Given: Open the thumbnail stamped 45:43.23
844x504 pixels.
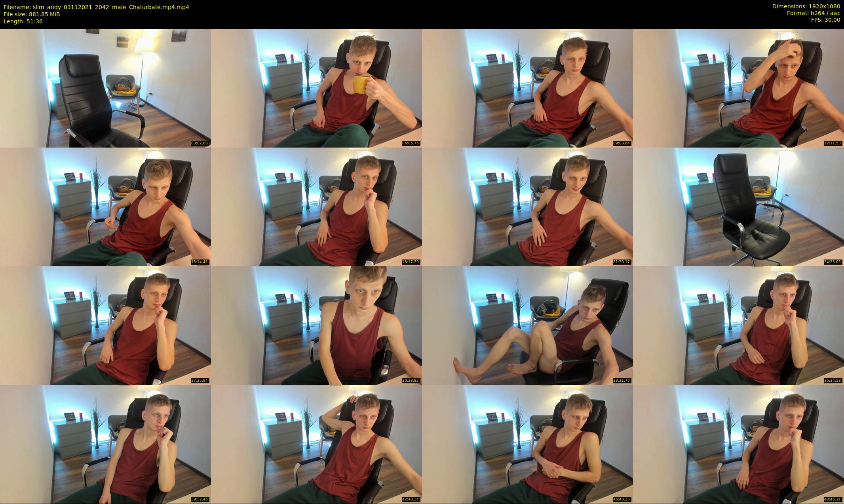Looking at the screenshot, I should pyautogui.click(x=527, y=444).
